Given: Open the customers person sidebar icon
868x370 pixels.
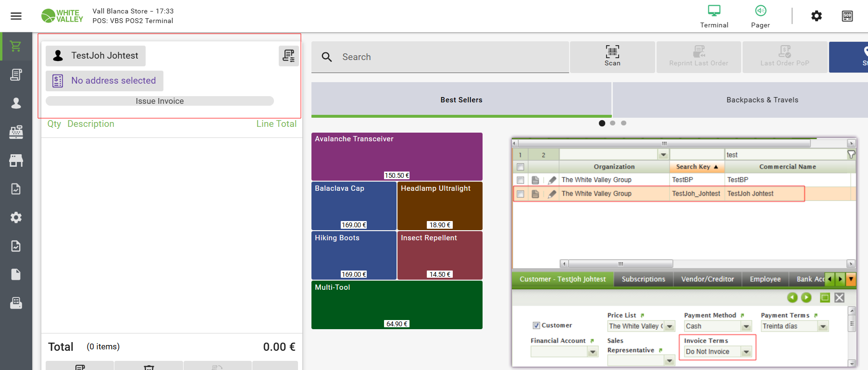Looking at the screenshot, I should 16,103.
